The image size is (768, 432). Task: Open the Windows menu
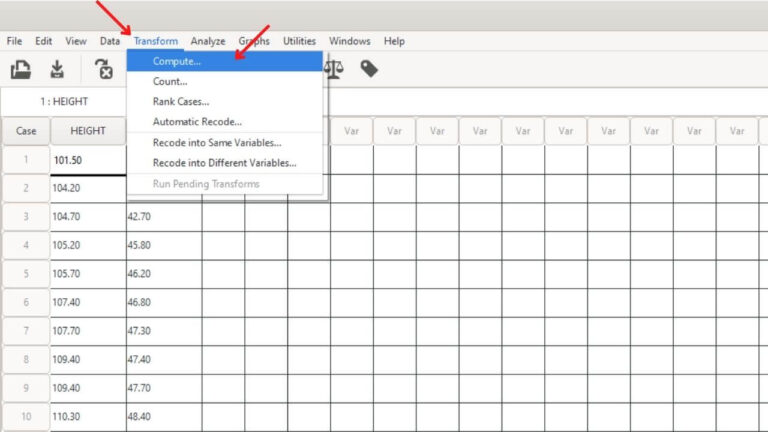coord(350,41)
